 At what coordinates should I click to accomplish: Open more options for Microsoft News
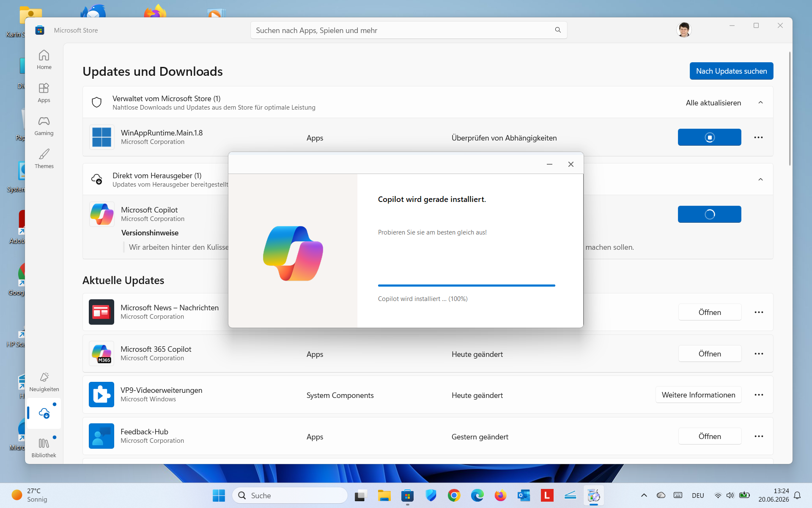pos(759,312)
